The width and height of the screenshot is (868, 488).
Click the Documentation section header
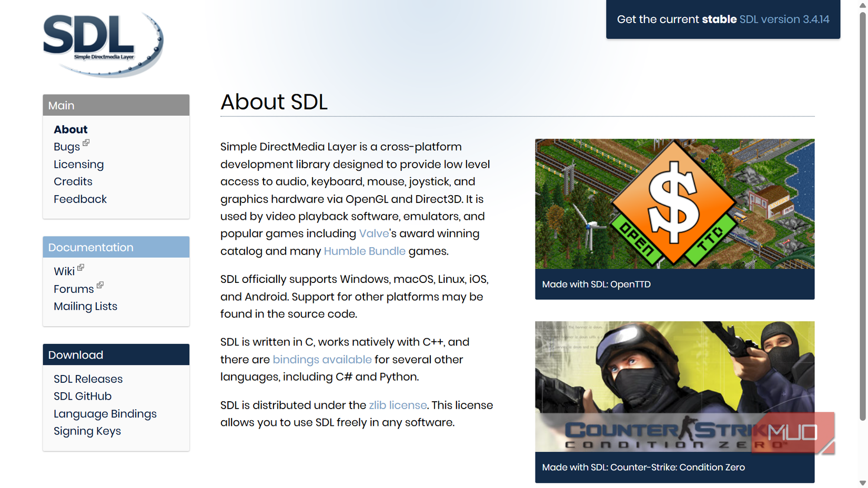116,247
